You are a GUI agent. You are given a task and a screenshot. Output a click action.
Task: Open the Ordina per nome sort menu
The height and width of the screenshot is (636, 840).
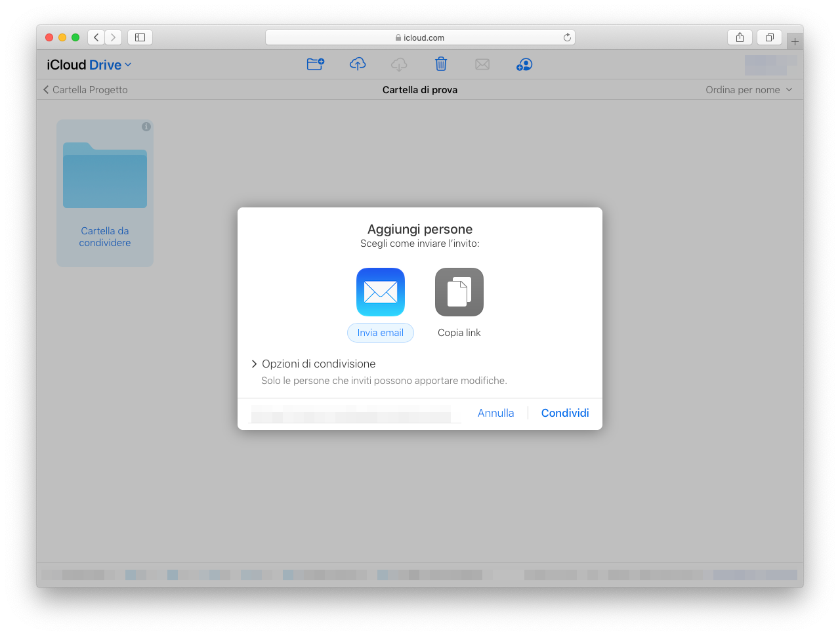pyautogui.click(x=749, y=90)
